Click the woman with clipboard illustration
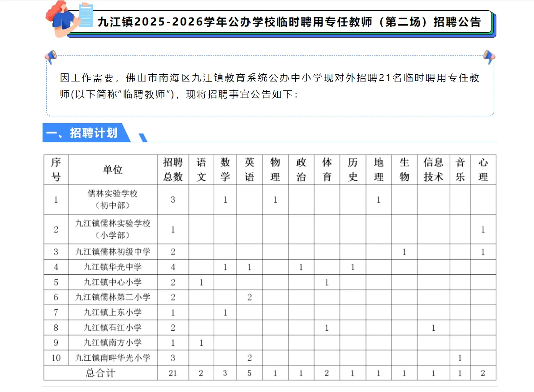Image resolution: width=534 pixels, height=392 pixels. [x=69, y=19]
